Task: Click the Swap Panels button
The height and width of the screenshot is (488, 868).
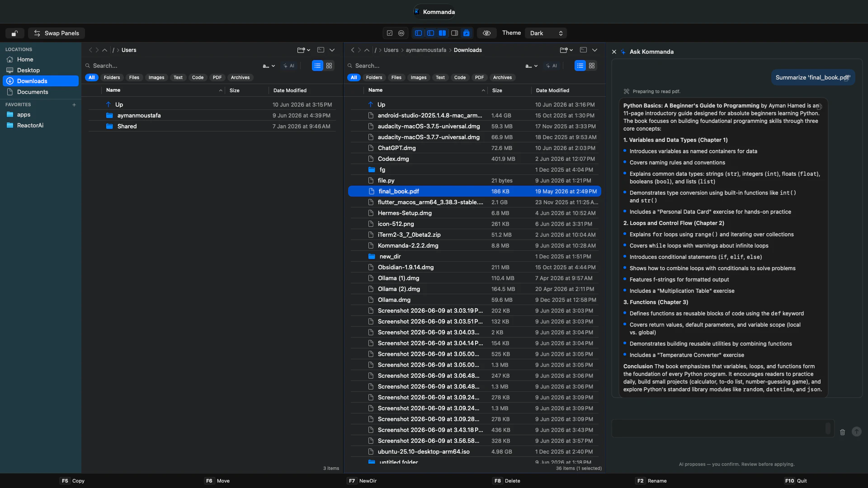Action: click(57, 33)
